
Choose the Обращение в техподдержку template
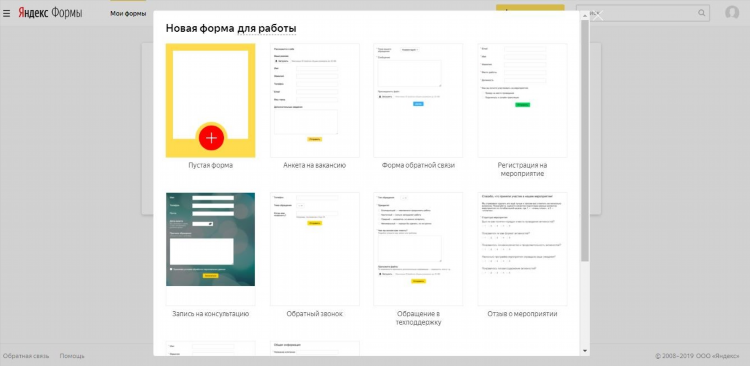pos(418,249)
